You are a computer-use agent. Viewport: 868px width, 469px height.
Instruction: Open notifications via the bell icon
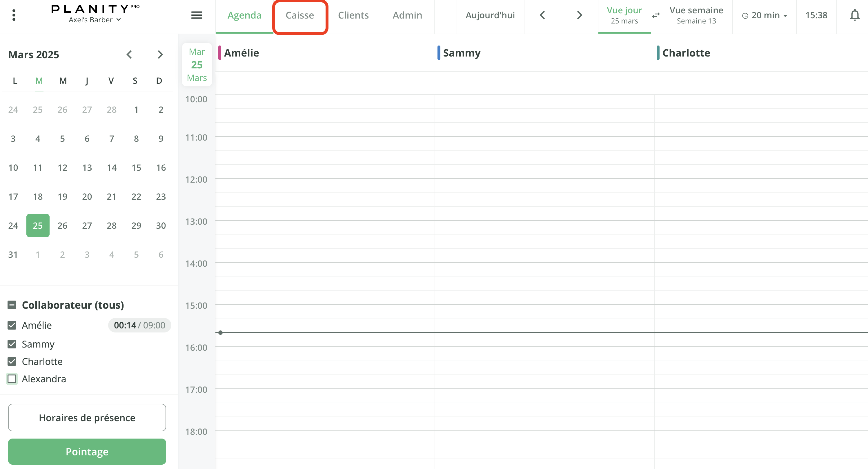pyautogui.click(x=855, y=15)
